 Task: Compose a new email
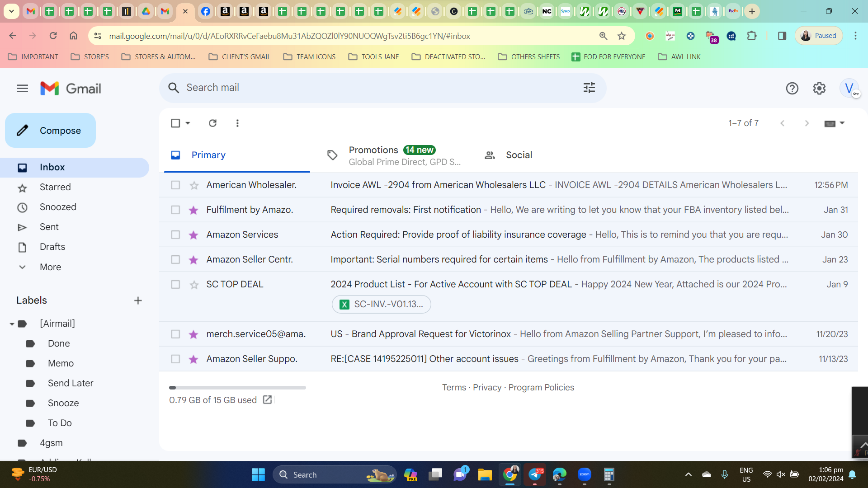tap(50, 131)
